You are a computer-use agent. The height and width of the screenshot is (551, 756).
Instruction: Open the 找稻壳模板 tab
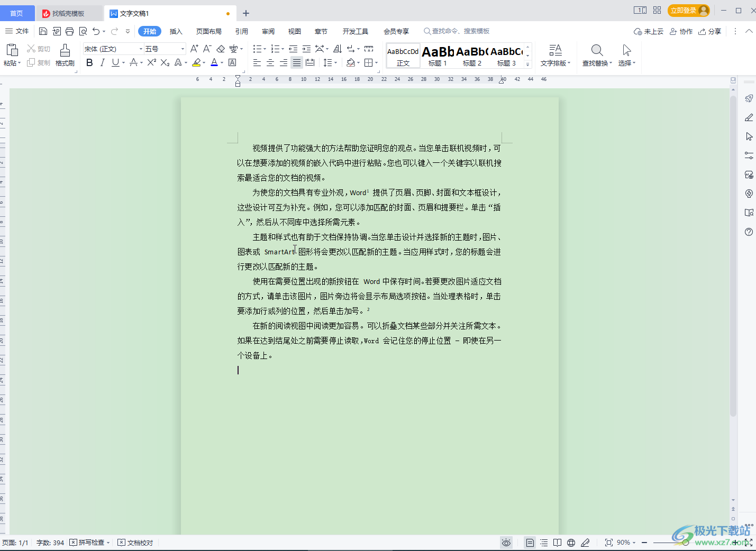[x=69, y=13]
